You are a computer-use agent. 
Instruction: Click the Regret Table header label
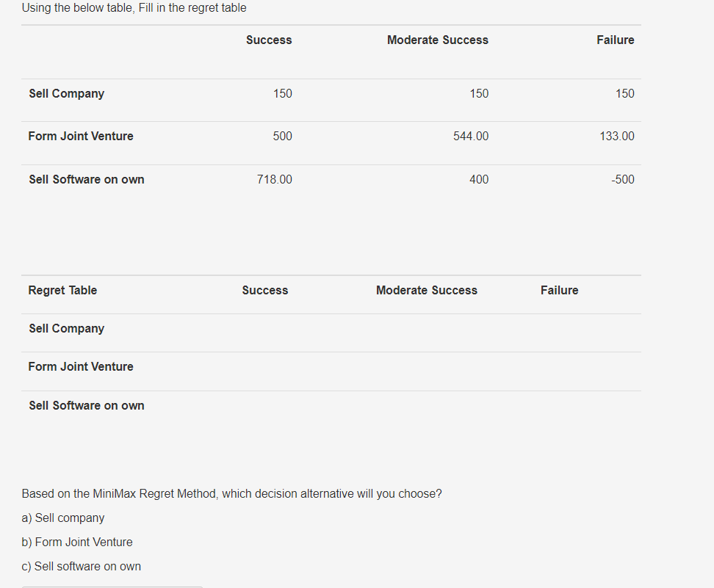click(62, 291)
